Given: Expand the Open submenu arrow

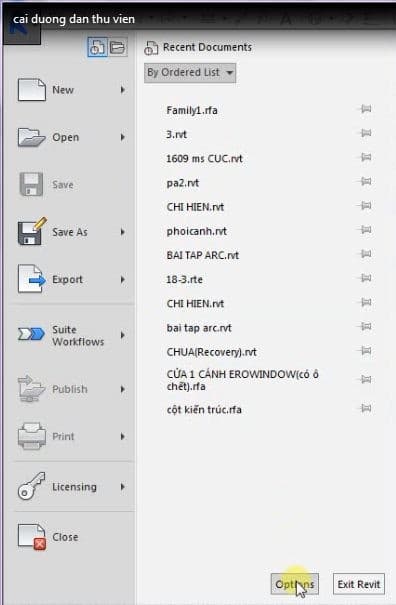Looking at the screenshot, I should [123, 137].
